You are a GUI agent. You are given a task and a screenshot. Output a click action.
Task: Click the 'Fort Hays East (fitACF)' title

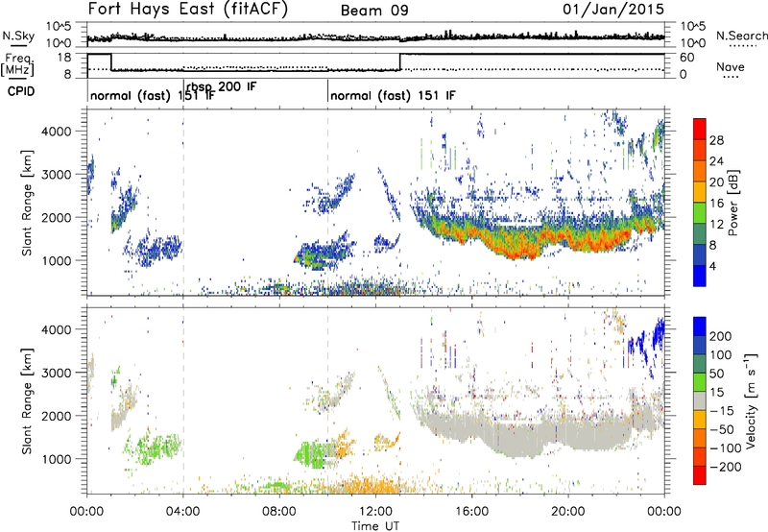tap(188, 9)
